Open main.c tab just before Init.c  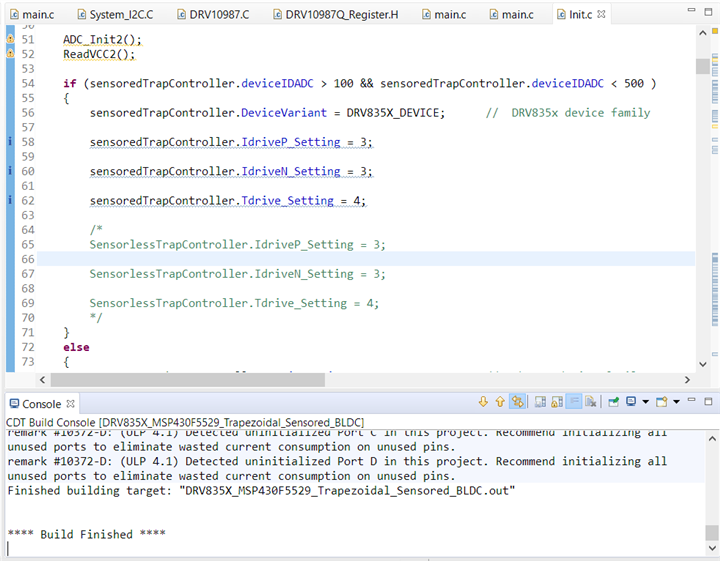512,15
